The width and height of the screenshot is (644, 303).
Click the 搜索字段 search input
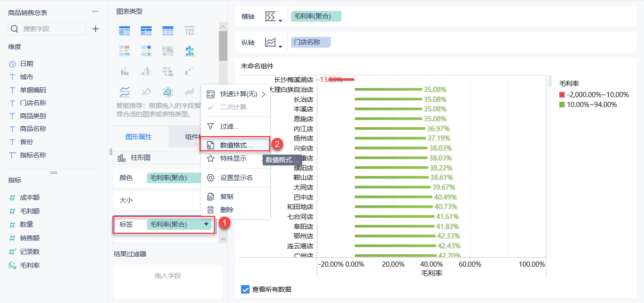pyautogui.click(x=47, y=29)
